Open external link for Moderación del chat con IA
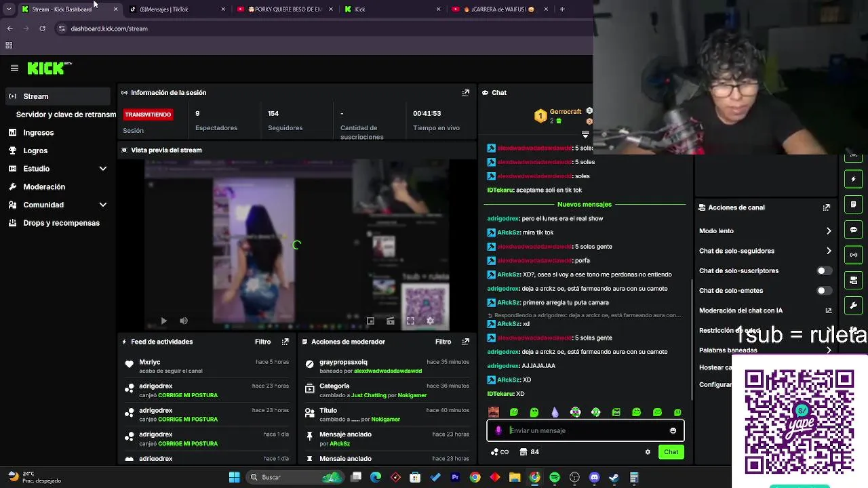 pos(828,310)
